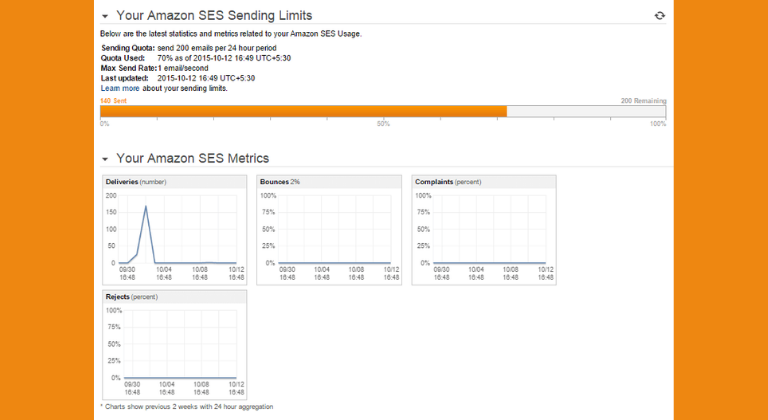
Task: Select the Complaints (percent) chart title
Action: pyautogui.click(x=448, y=181)
